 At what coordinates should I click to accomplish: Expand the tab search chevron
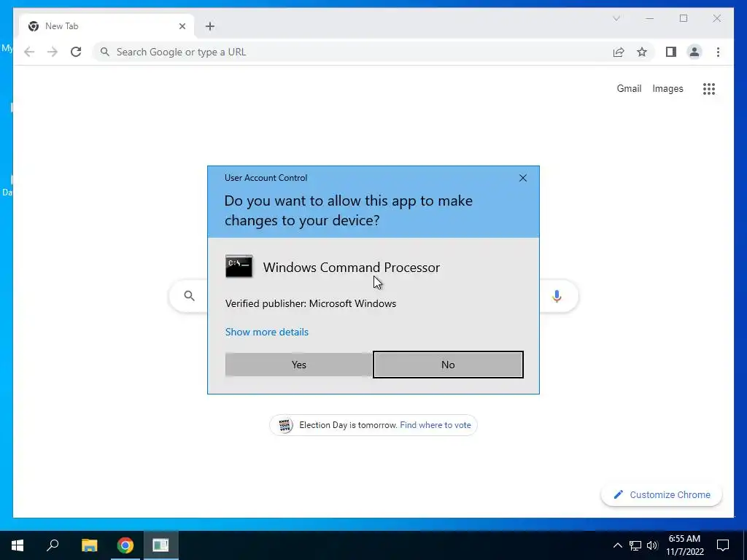(616, 18)
